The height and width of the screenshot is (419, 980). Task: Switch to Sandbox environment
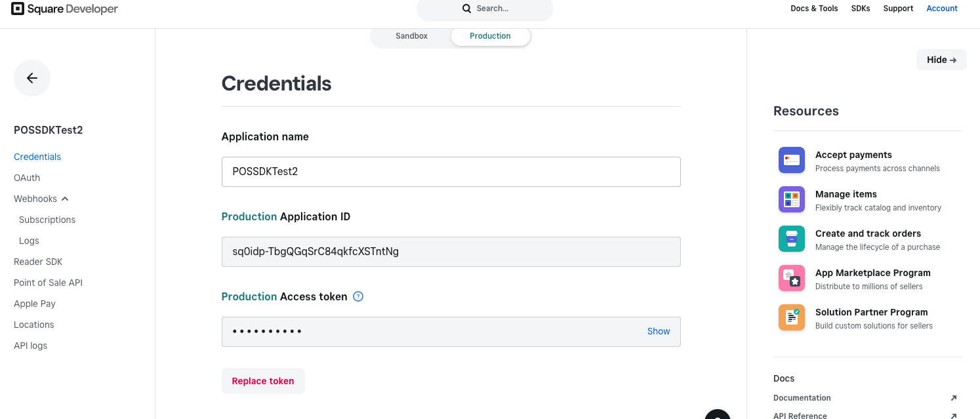click(x=411, y=36)
